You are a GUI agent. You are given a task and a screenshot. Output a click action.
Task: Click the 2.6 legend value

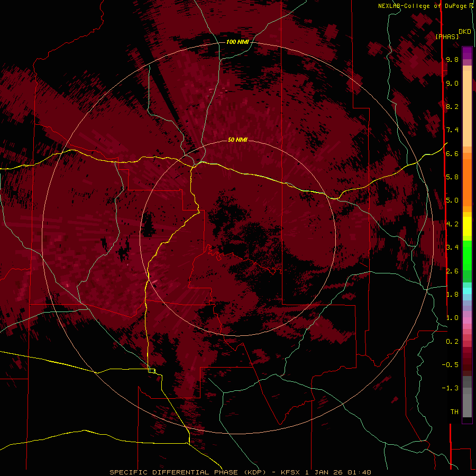pyautogui.click(x=452, y=271)
